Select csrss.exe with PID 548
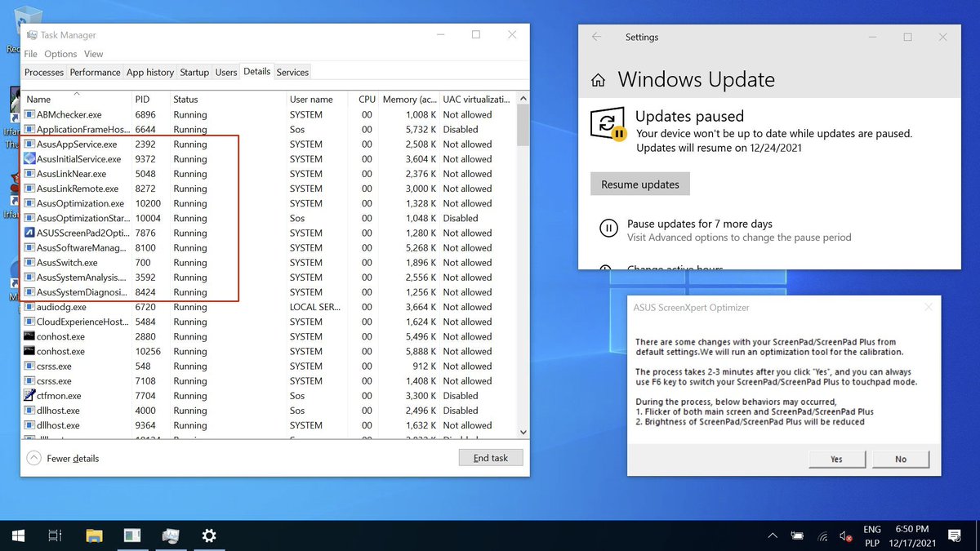This screenshot has height=551, width=980. point(269,367)
